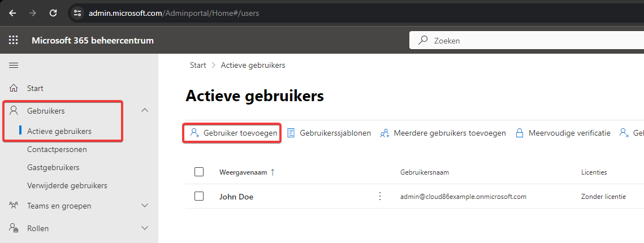Collapse navigation with the hamburger menu icon
The height and width of the screenshot is (243, 644).
14,65
